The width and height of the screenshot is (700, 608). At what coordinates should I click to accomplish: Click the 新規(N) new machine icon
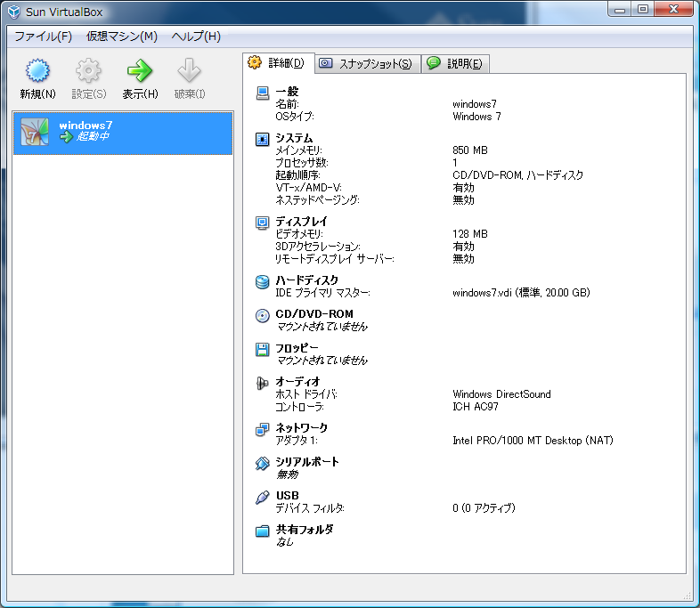[x=37, y=70]
